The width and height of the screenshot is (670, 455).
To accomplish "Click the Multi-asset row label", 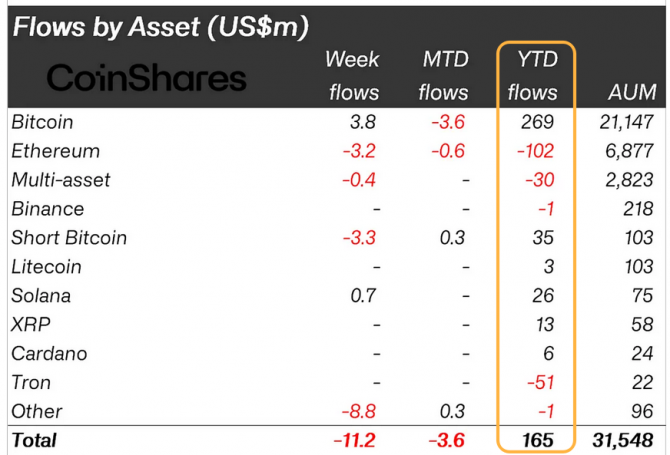I will point(61,180).
